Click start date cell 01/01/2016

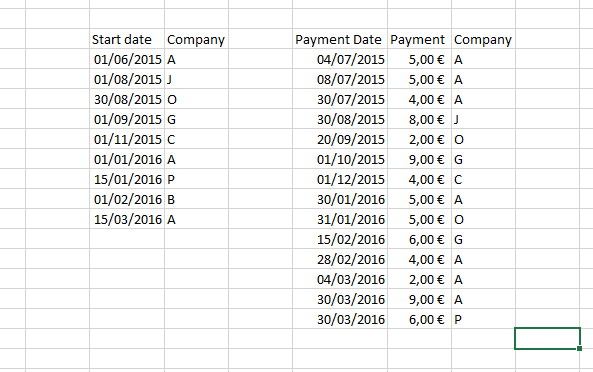click(127, 160)
